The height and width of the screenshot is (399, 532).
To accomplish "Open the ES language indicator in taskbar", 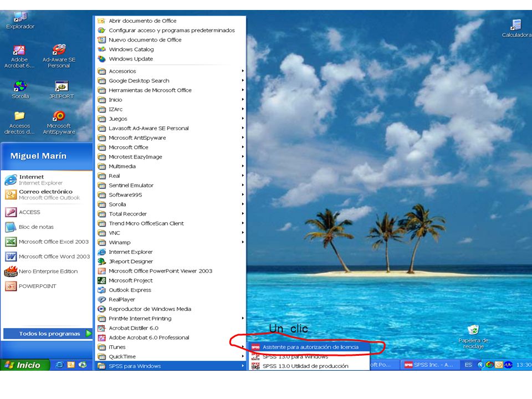I will (x=468, y=365).
